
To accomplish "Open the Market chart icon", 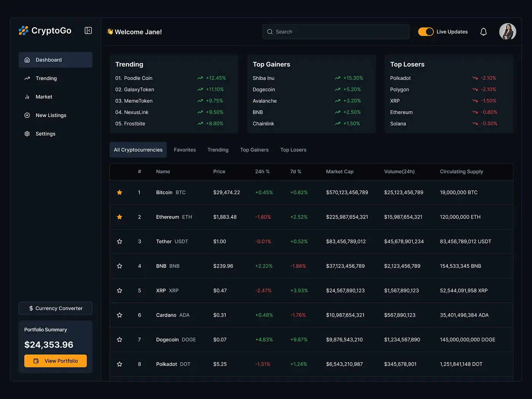I will [27, 97].
